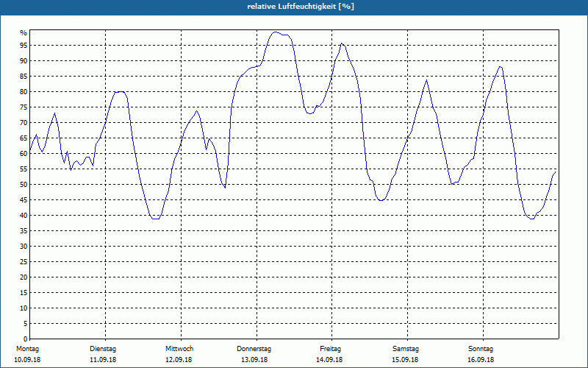
Task: Select the Samstag day label
Action: (406, 349)
